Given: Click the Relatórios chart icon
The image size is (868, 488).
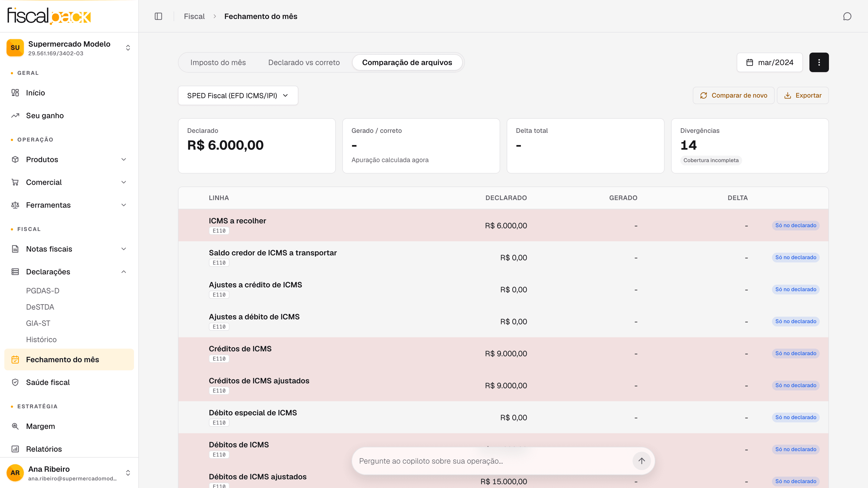Looking at the screenshot, I should (x=15, y=449).
